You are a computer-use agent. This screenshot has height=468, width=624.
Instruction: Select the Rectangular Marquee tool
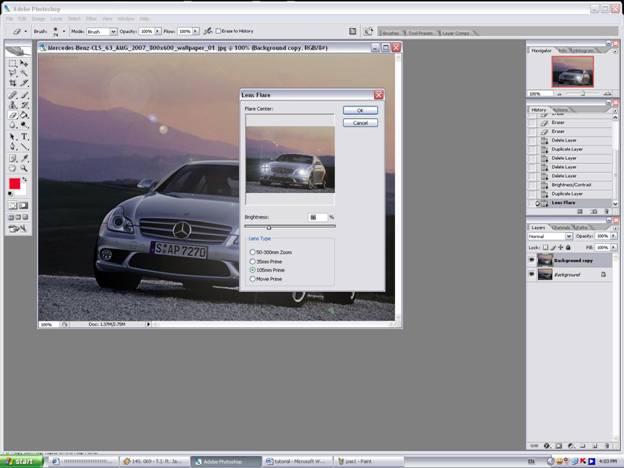tap(13, 63)
